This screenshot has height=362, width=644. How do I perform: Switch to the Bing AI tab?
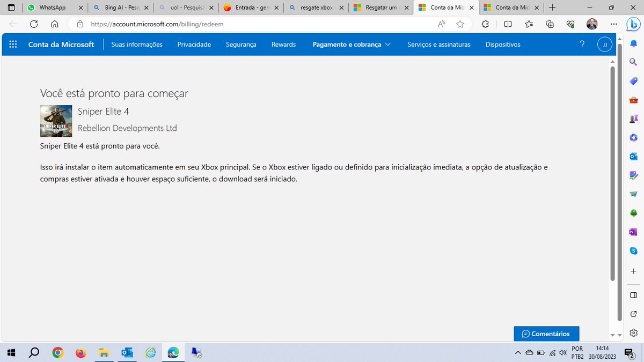(120, 8)
